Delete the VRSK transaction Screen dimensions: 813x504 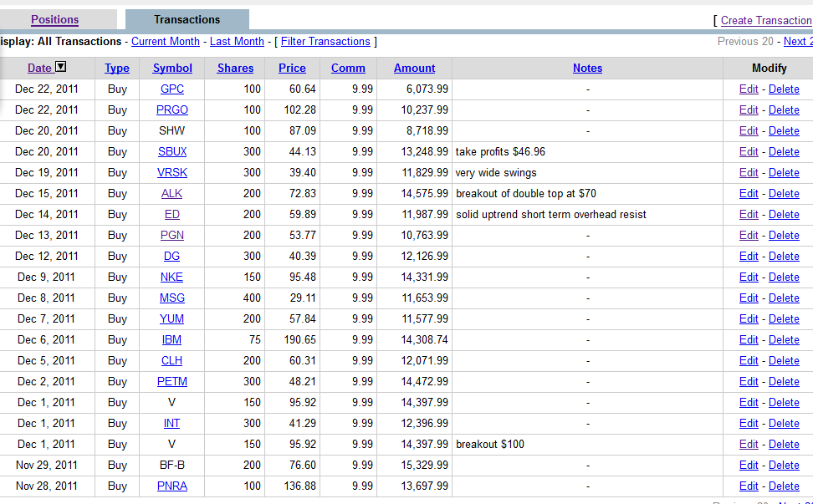(784, 172)
